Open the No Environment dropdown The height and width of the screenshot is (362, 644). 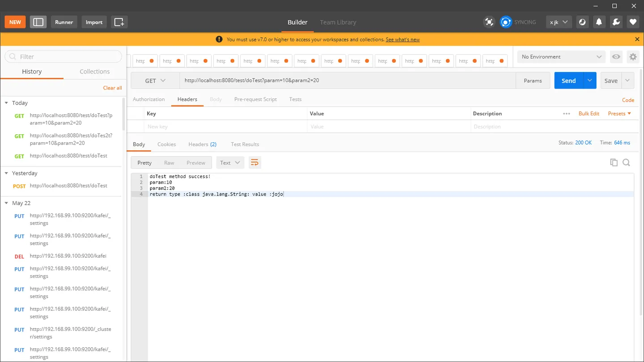(x=562, y=57)
